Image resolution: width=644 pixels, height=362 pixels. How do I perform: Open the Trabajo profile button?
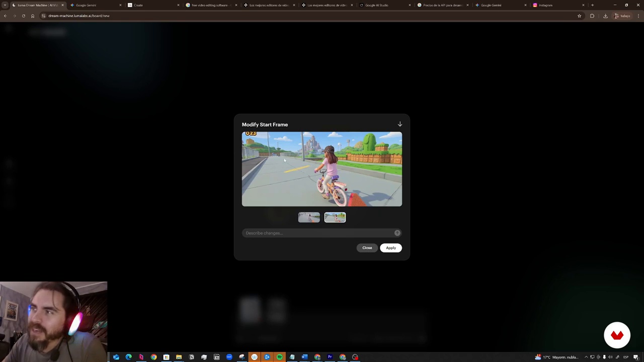(622, 16)
